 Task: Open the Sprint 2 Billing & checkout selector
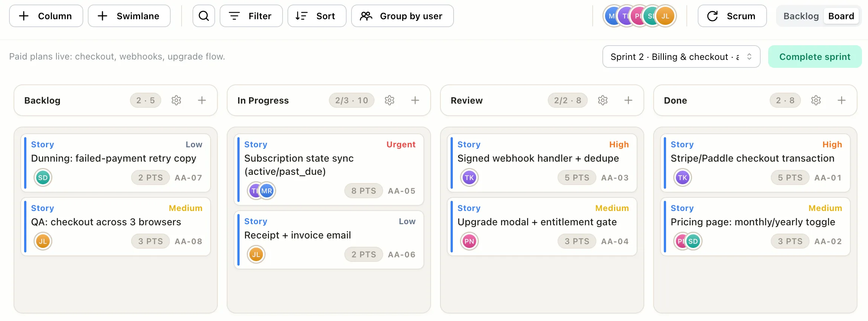coord(681,57)
